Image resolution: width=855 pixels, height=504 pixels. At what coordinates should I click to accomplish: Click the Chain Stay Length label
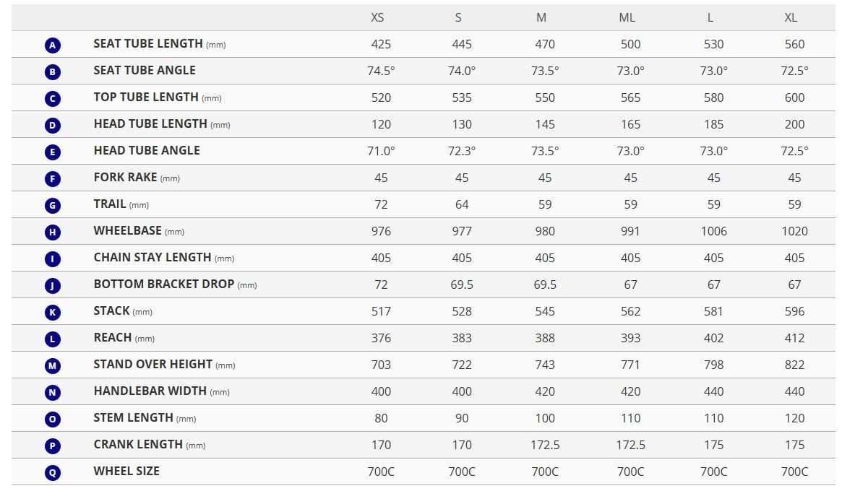pyautogui.click(x=152, y=257)
